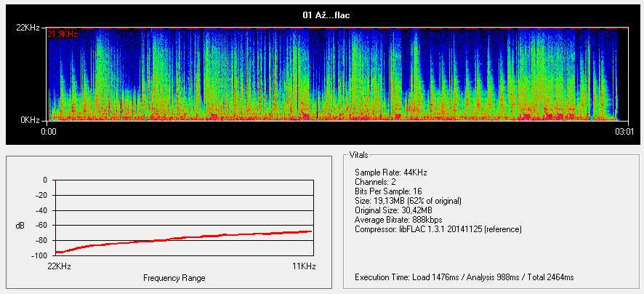Click the red 21.9KHz cutoff marker

point(63,34)
